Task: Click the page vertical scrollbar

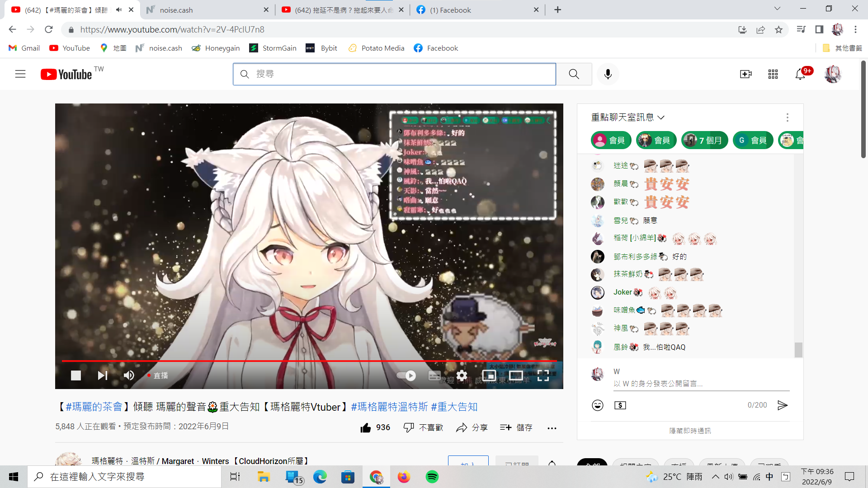Action: (863, 108)
